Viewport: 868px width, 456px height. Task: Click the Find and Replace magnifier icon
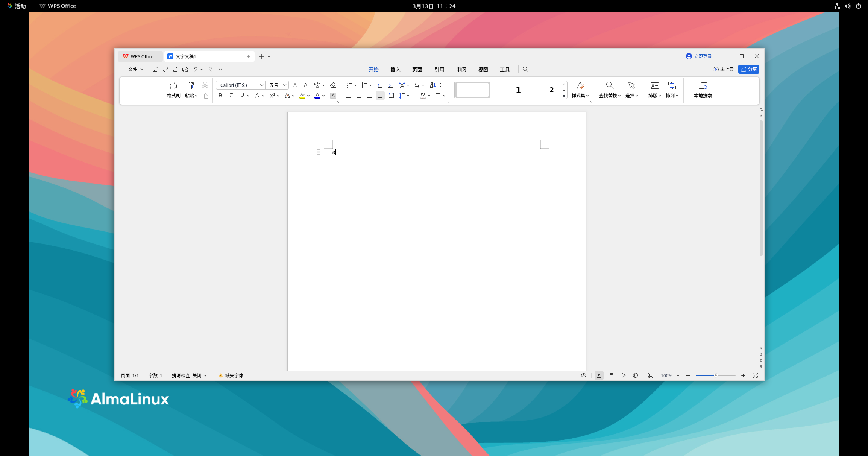[x=610, y=86]
